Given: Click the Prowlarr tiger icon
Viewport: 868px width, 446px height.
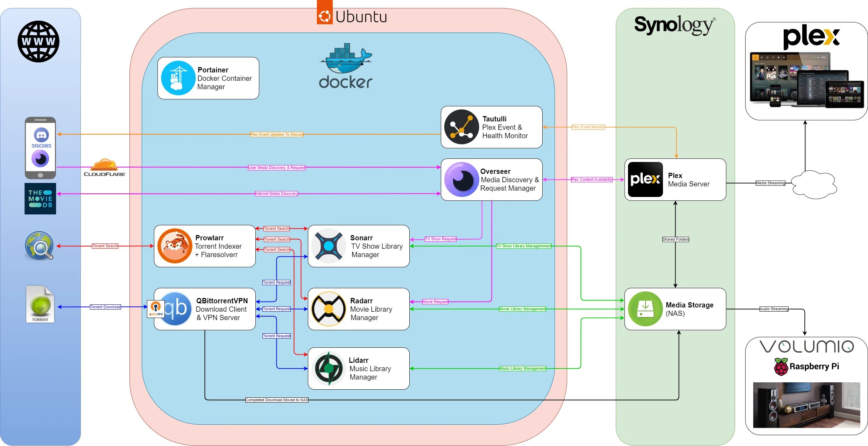Looking at the screenshot, I should (175, 246).
